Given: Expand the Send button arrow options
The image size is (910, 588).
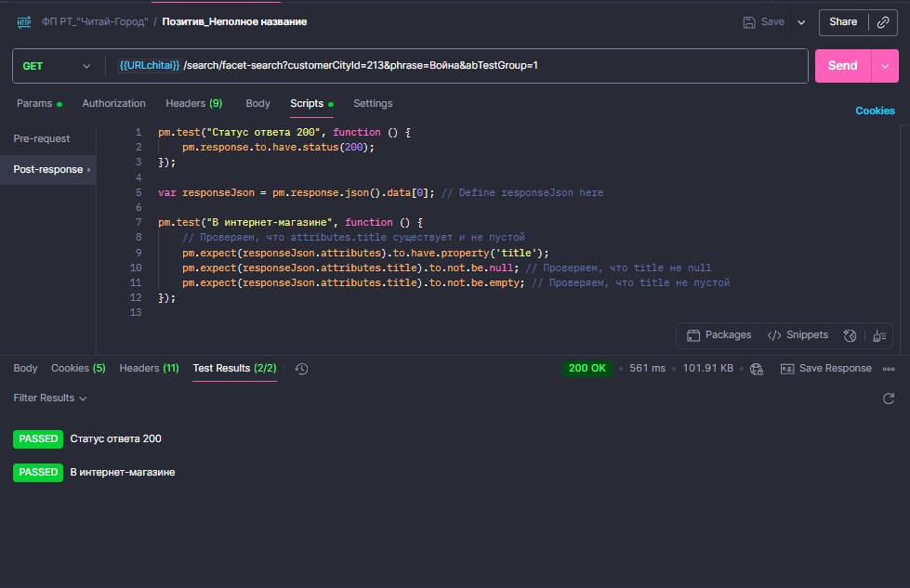Looking at the screenshot, I should click(x=885, y=66).
